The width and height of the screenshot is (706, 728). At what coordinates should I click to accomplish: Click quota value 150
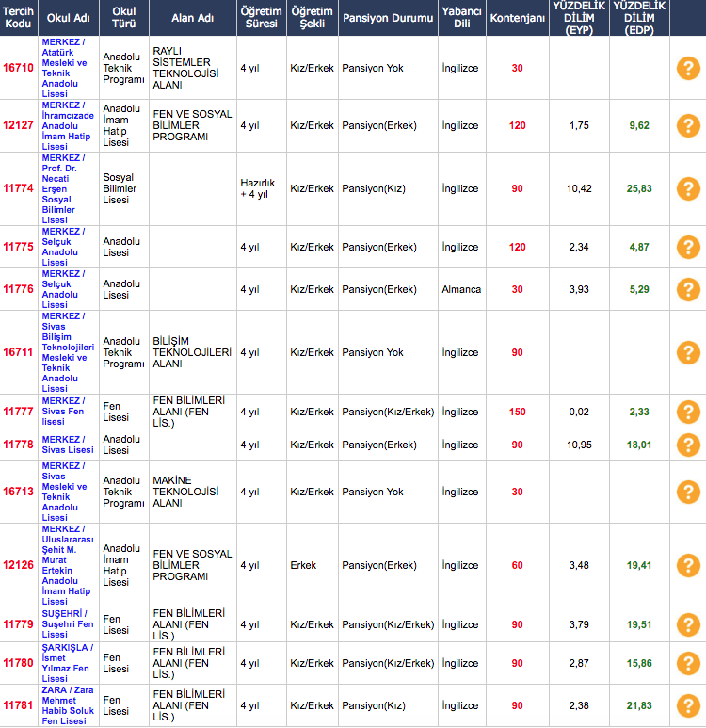pyautogui.click(x=518, y=412)
